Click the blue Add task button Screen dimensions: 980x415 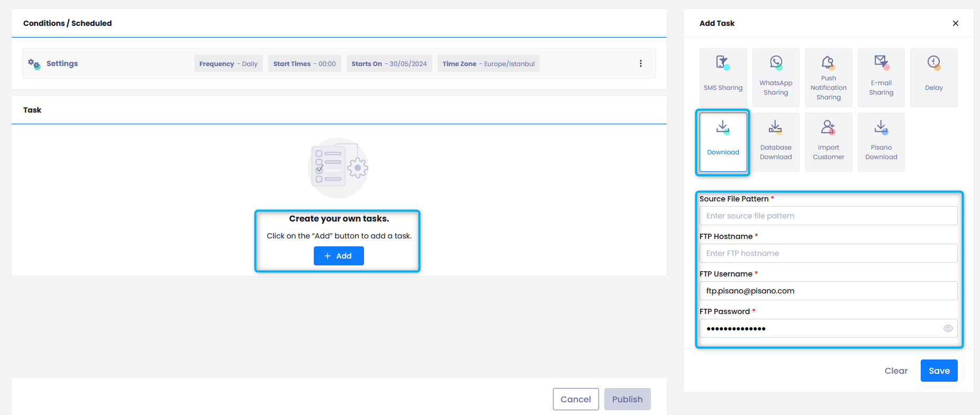point(339,256)
